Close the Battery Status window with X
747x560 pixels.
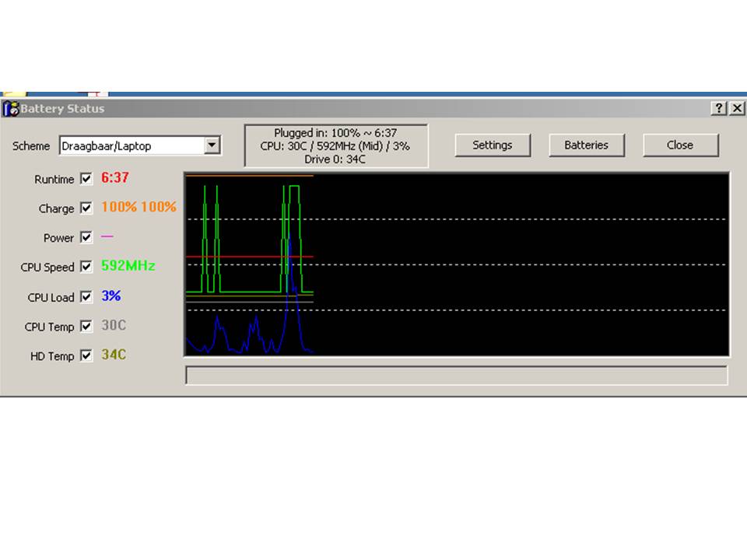pyautogui.click(x=737, y=108)
